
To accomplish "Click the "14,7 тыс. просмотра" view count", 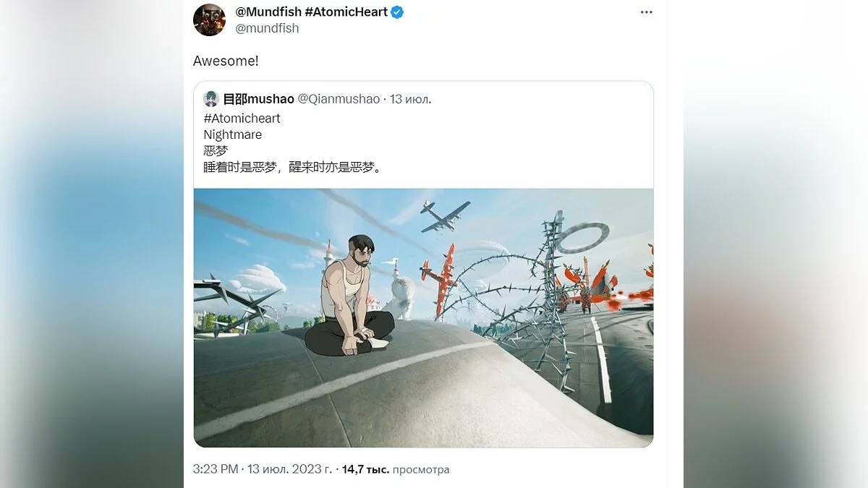I will click(396, 469).
